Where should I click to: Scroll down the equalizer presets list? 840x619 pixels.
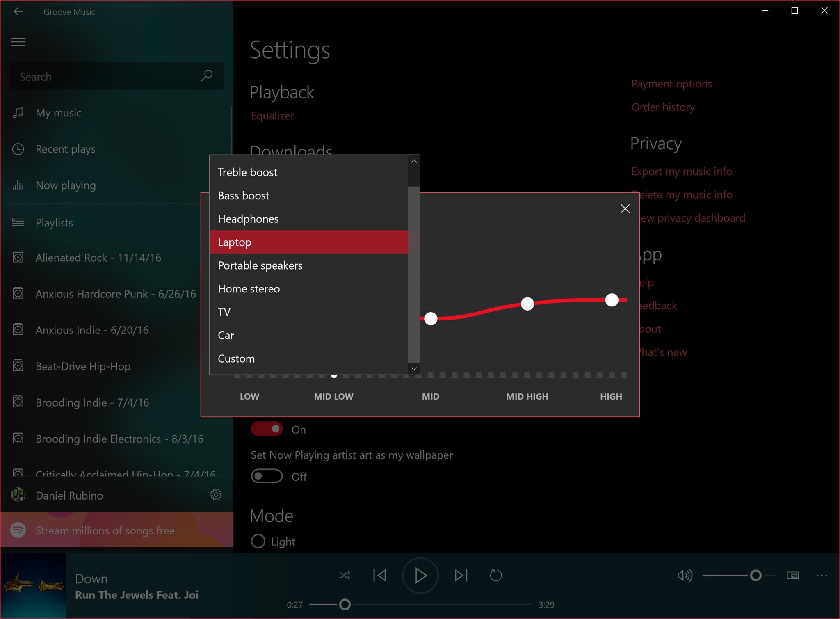pos(413,368)
